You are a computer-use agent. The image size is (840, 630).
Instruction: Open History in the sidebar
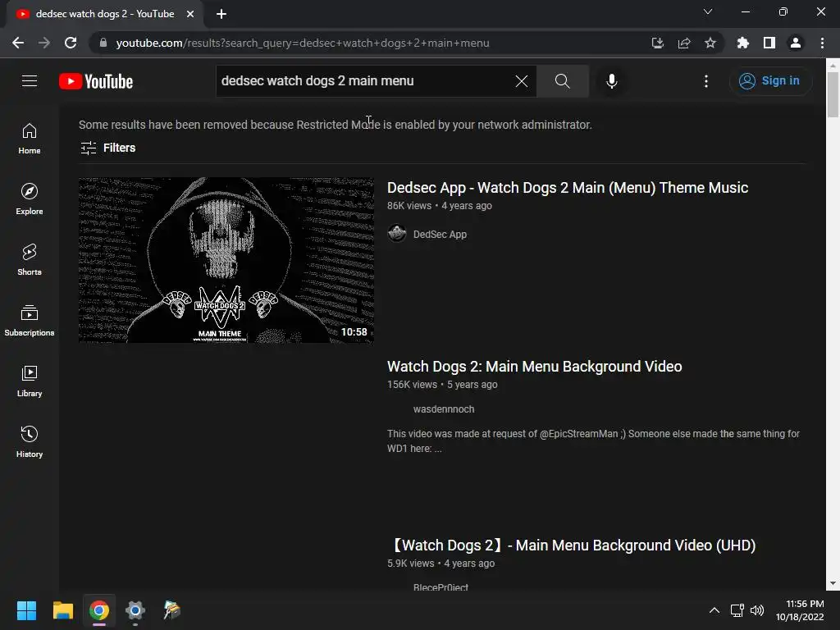point(30,441)
